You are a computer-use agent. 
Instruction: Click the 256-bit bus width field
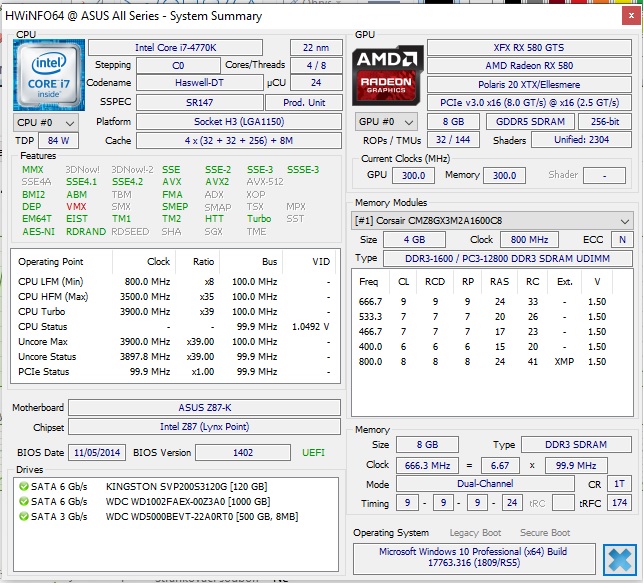(x=605, y=122)
